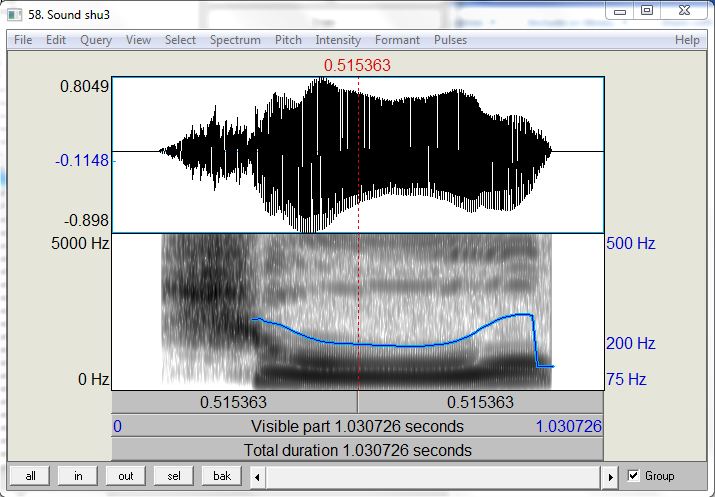Click the 200 Hz pitch label
Viewport: 715px width, 497px height.
[631, 343]
